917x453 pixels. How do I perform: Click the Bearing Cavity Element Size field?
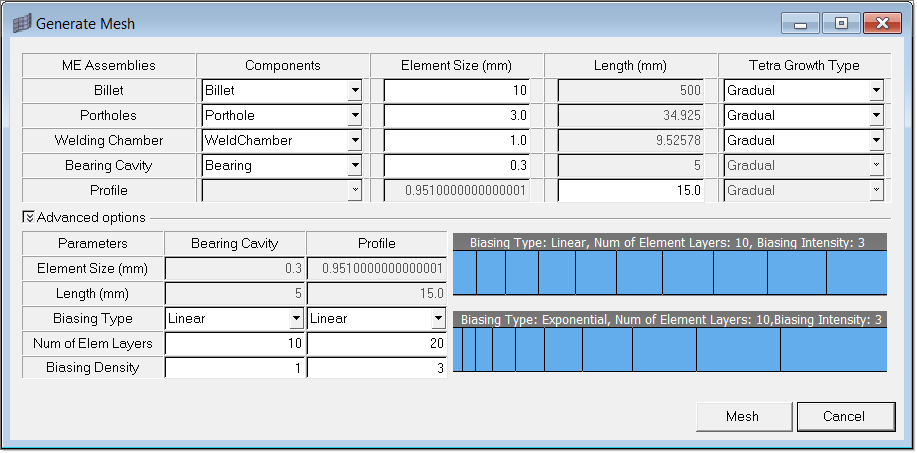click(456, 166)
